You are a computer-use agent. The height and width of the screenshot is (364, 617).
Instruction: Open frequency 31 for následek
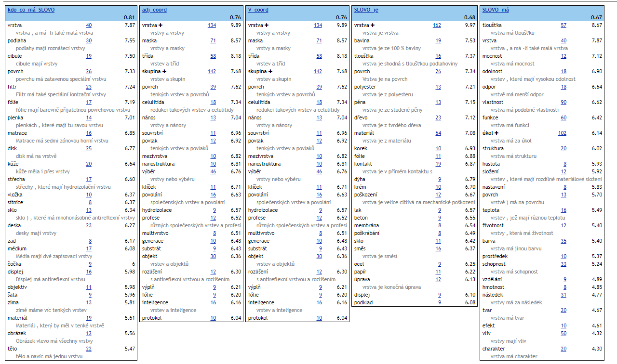[x=563, y=295]
